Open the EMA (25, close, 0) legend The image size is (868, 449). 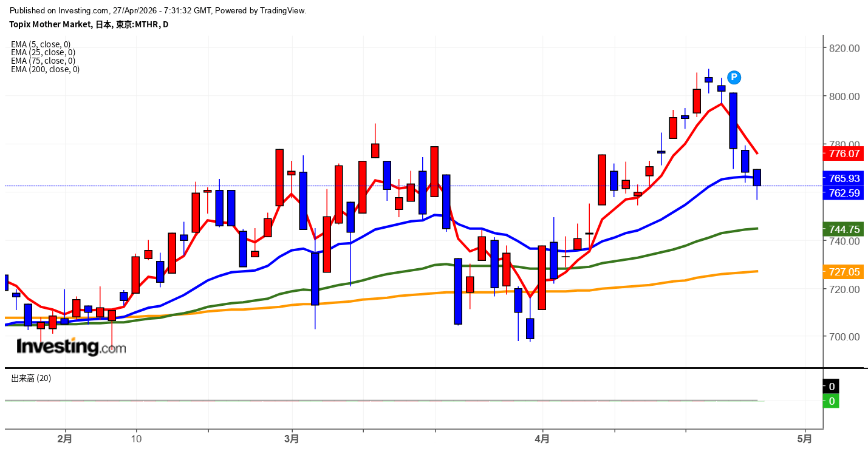pos(43,52)
